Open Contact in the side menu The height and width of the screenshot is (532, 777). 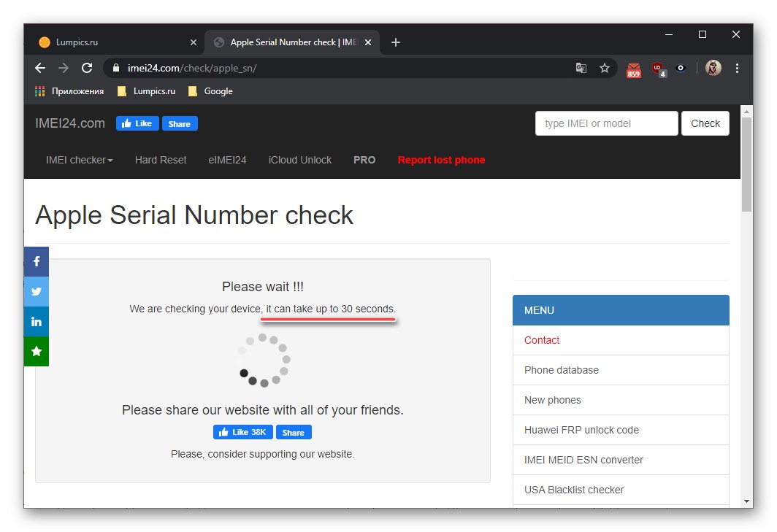coord(621,340)
